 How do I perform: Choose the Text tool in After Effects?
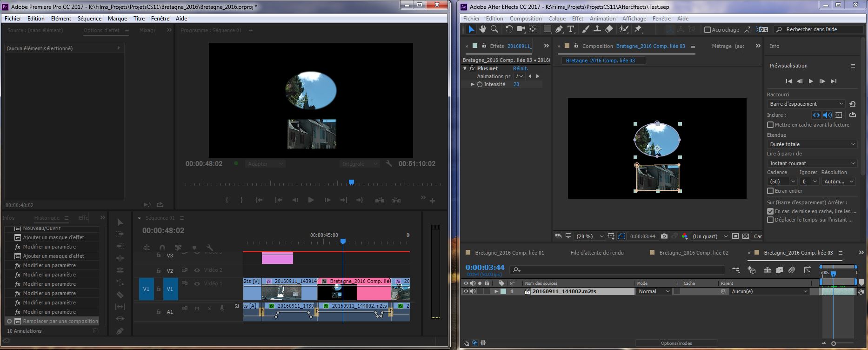pos(571,29)
